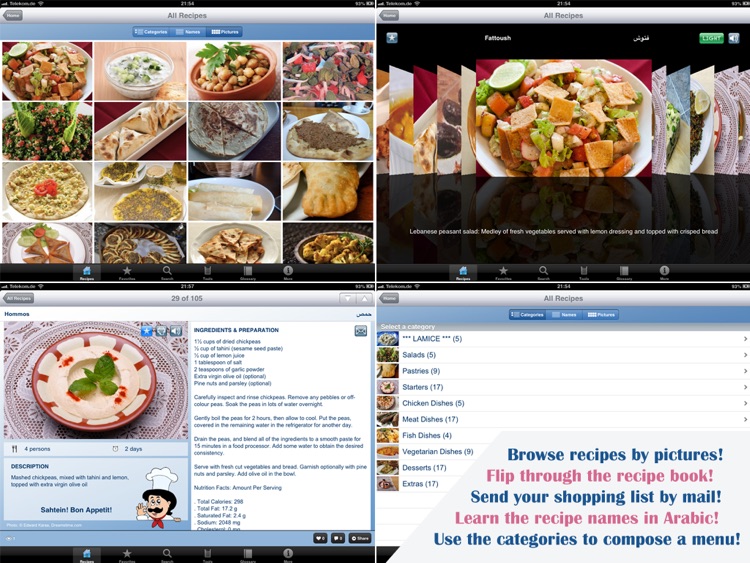Screen dimensions: 750x563
Task: Go to previous recipe with up arrow
Action: [x=364, y=298]
